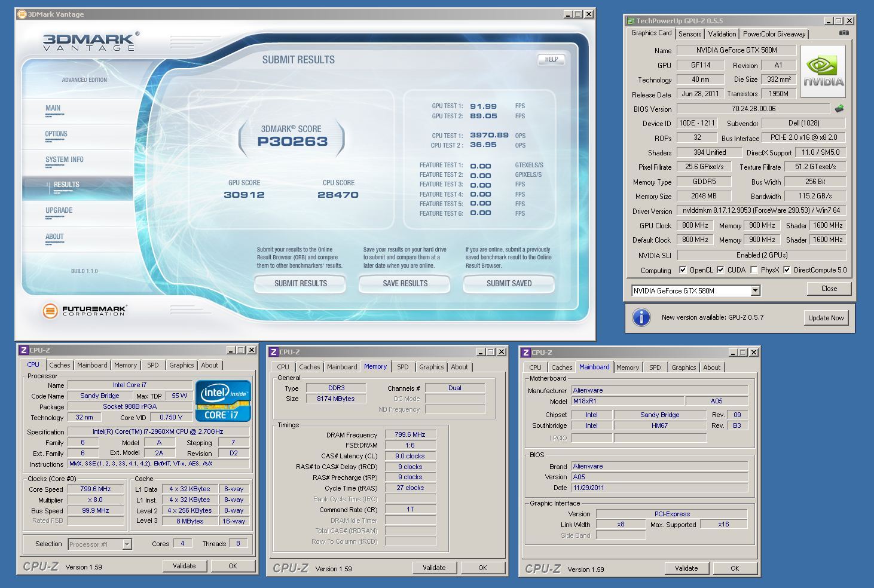Image resolution: width=874 pixels, height=588 pixels.
Task: Click the SUBMIT SAVED button
Action: point(509,284)
